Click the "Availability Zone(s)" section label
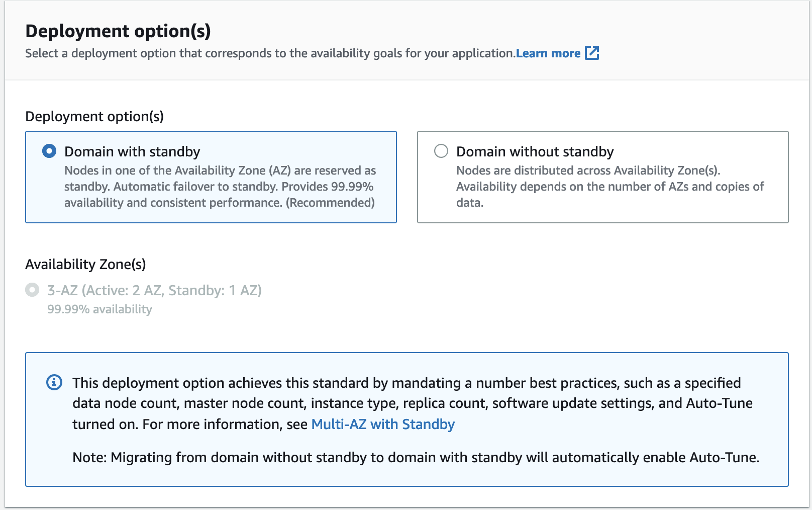This screenshot has width=812, height=510. click(x=85, y=264)
